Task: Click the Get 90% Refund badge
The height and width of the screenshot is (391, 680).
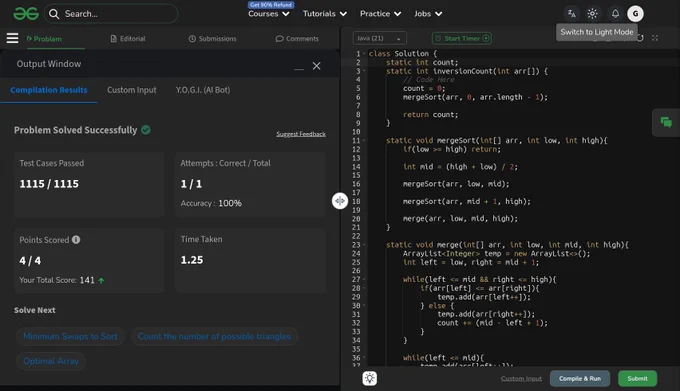Action: (271, 5)
